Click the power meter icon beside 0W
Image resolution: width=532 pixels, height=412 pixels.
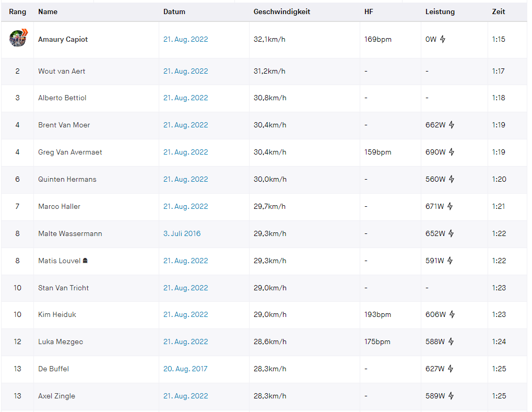click(x=443, y=39)
